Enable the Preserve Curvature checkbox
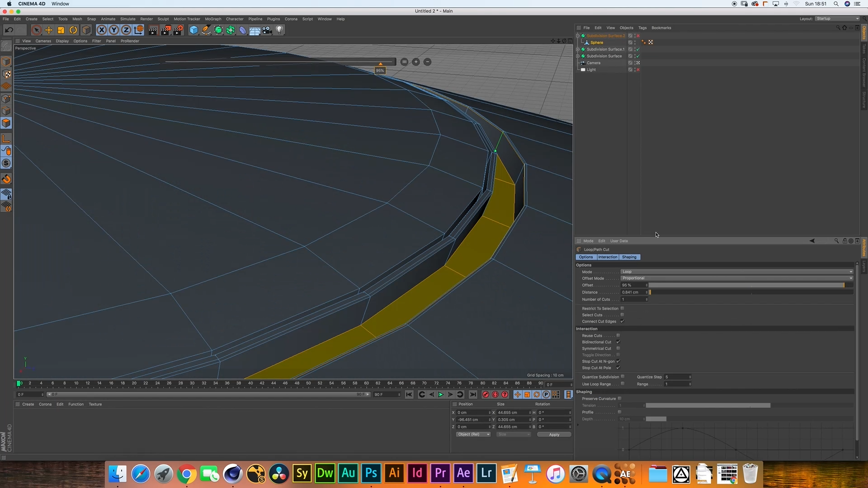The image size is (868, 488). coord(619,399)
